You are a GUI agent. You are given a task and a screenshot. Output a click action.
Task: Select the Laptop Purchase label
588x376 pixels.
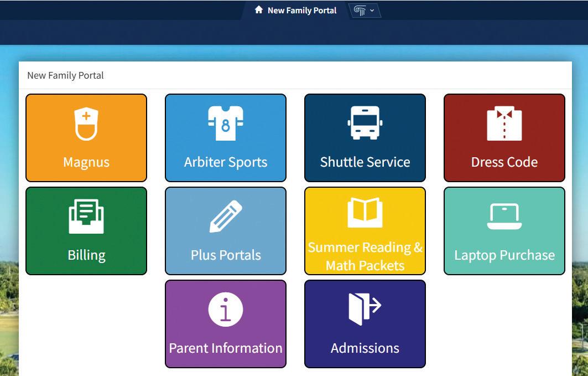(x=504, y=255)
